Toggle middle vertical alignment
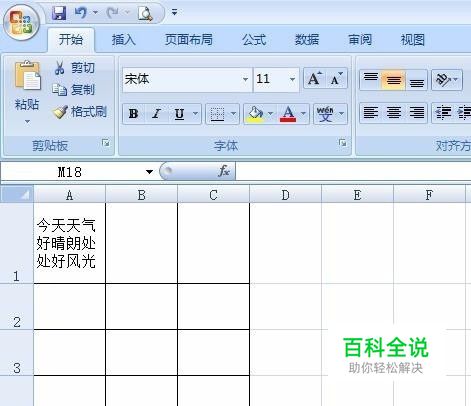Image resolution: width=471 pixels, height=406 pixels. coord(394,80)
